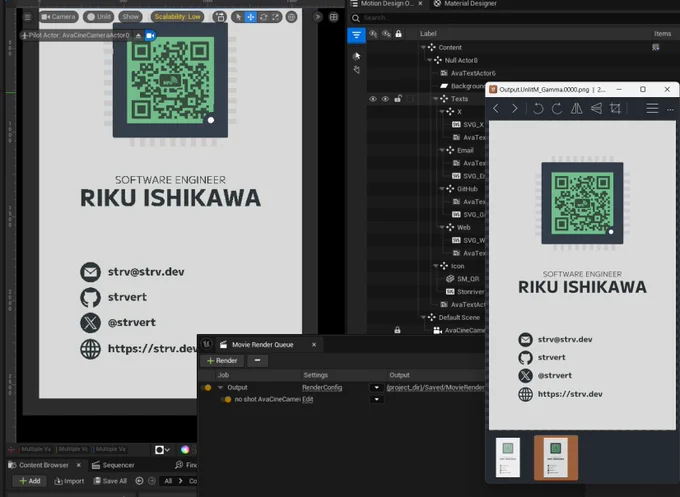The width and height of the screenshot is (680, 497).
Task: Open the Edit shot settings link
Action: [307, 399]
